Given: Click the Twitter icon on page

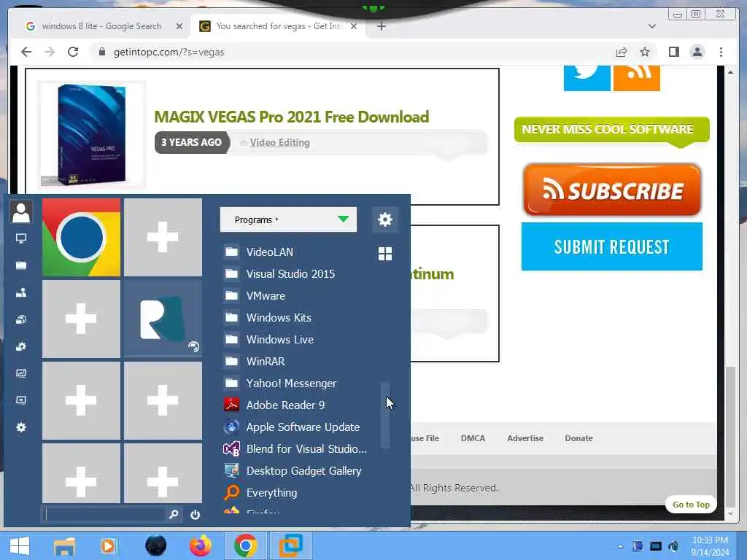Looking at the screenshot, I should (587, 77).
